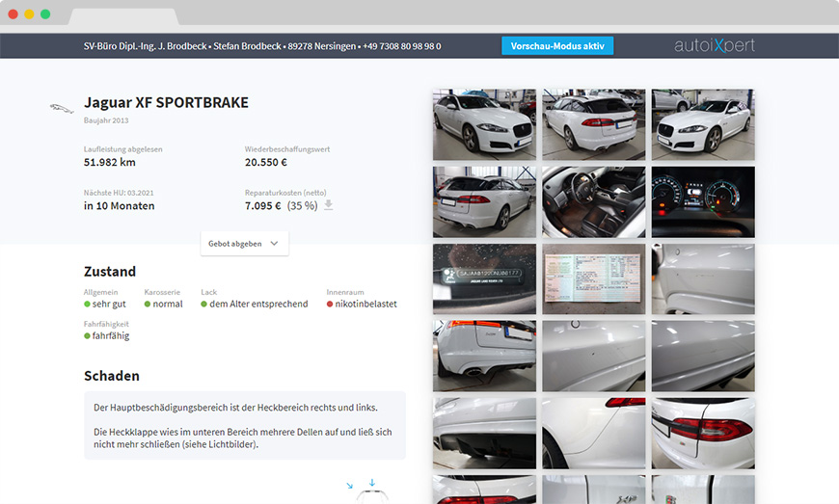The image size is (839, 504).
Task: Click the Vorschau-Modus aktiv button
Action: click(557, 46)
